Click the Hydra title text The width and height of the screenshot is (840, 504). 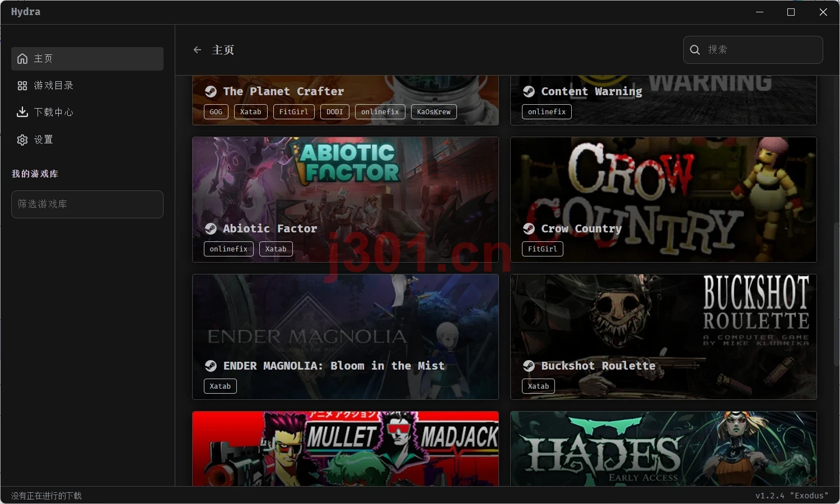pos(26,12)
